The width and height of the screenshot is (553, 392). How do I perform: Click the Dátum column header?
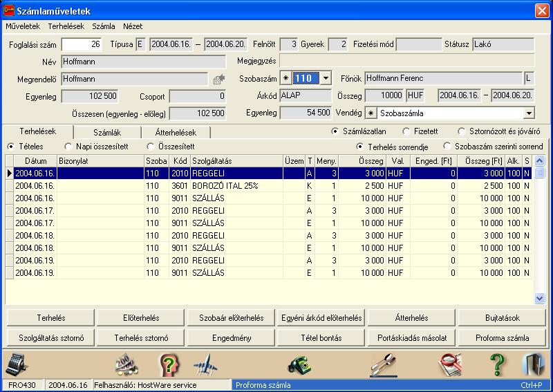(x=35, y=161)
